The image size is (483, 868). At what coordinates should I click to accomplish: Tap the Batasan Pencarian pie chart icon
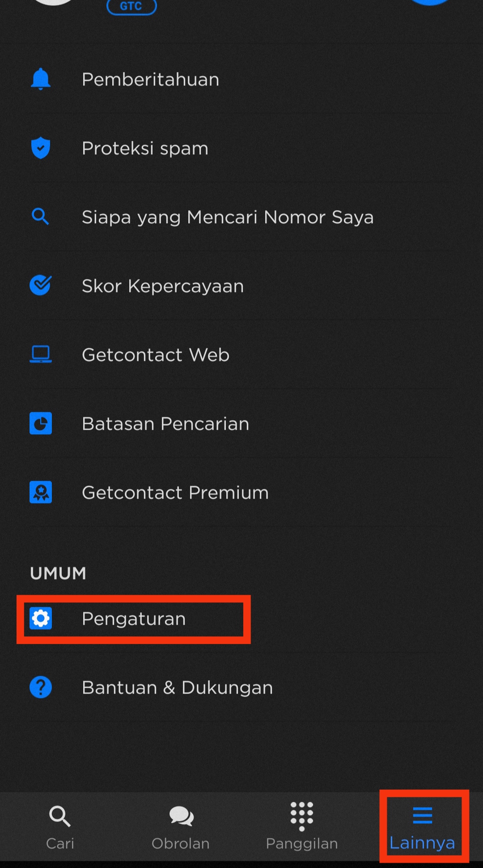click(41, 423)
